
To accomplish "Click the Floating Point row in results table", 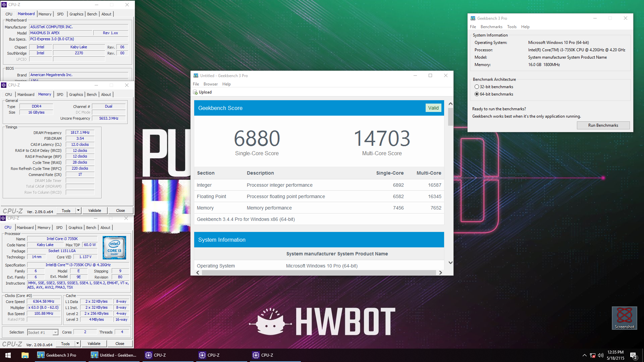I will [x=319, y=196].
